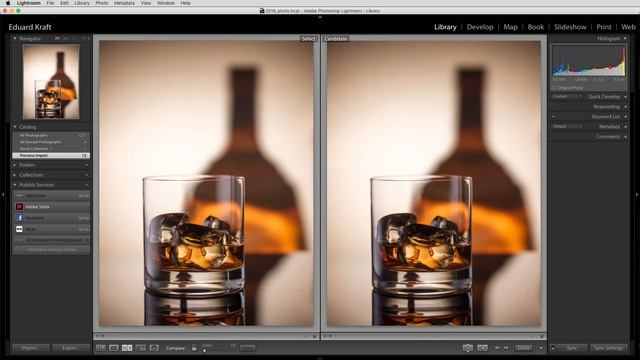Open the Web module
This screenshot has height=360, width=640.
[x=629, y=27]
